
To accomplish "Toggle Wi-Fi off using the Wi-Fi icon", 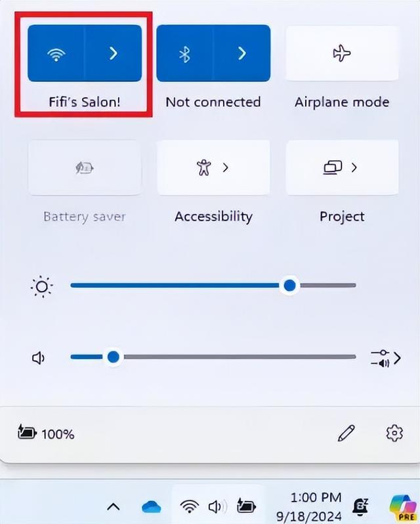I will pyautogui.click(x=56, y=53).
